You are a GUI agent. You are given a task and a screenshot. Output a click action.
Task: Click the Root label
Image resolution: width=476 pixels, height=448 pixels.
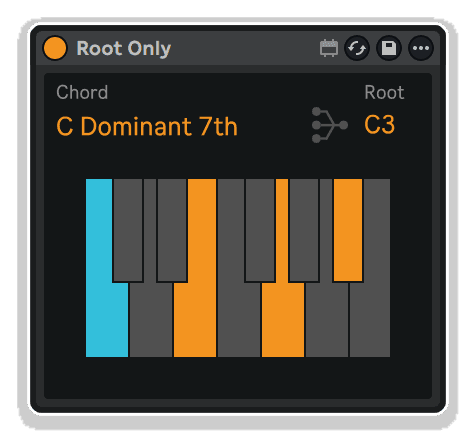pyautogui.click(x=384, y=92)
